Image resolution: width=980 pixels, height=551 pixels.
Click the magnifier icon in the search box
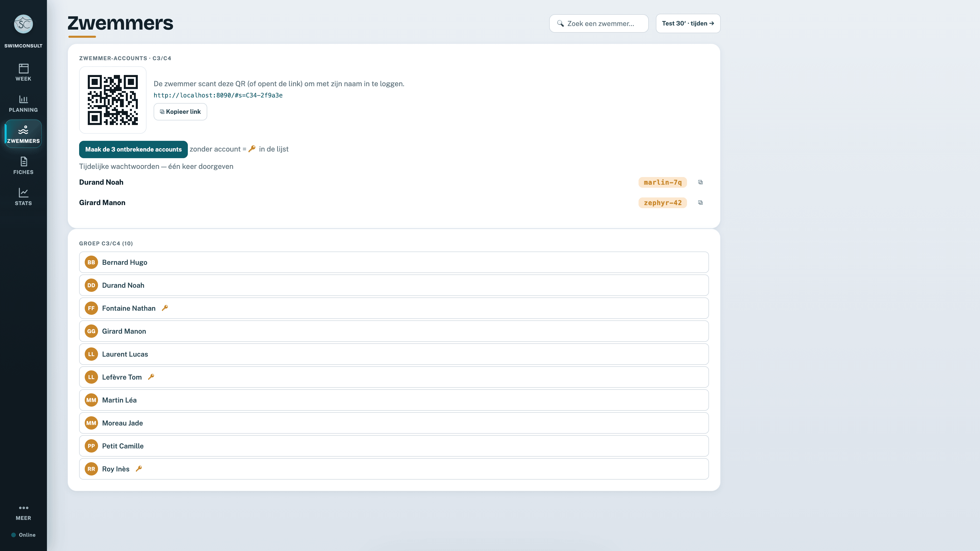[560, 23]
